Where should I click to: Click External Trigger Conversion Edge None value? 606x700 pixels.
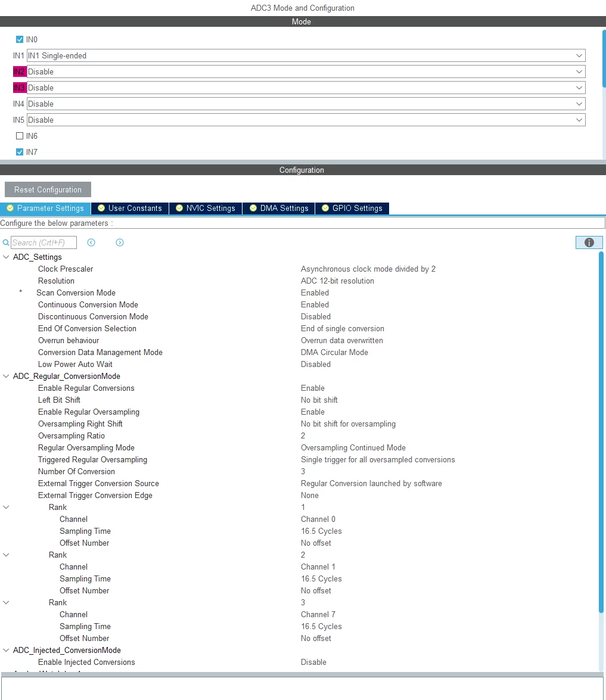click(x=310, y=496)
